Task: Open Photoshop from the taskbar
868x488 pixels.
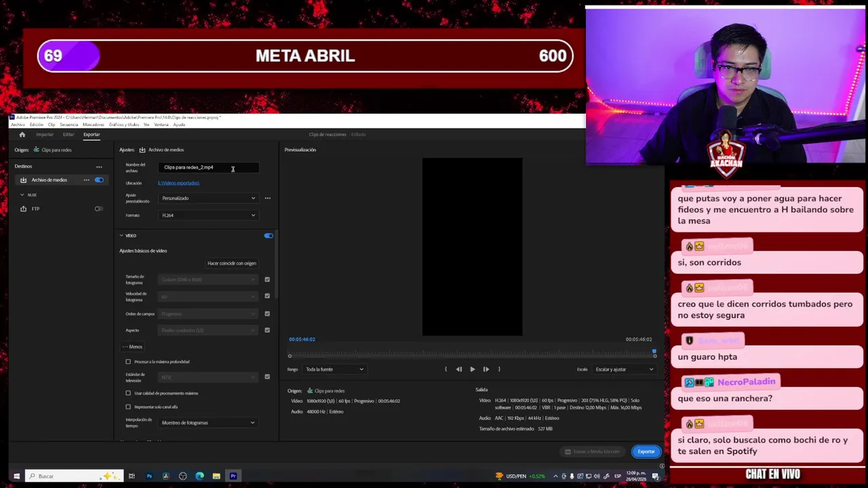Action: pos(149,476)
